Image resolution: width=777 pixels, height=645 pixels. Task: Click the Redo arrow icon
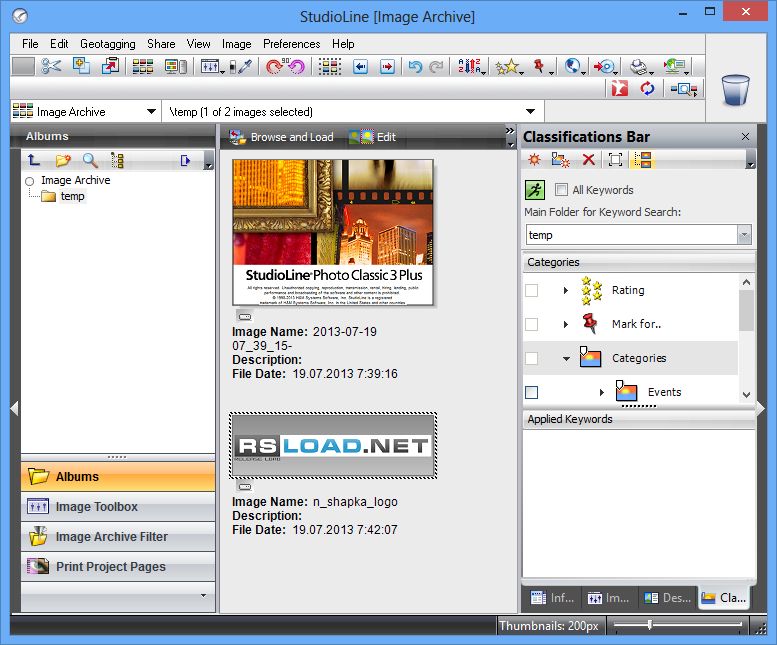click(436, 66)
